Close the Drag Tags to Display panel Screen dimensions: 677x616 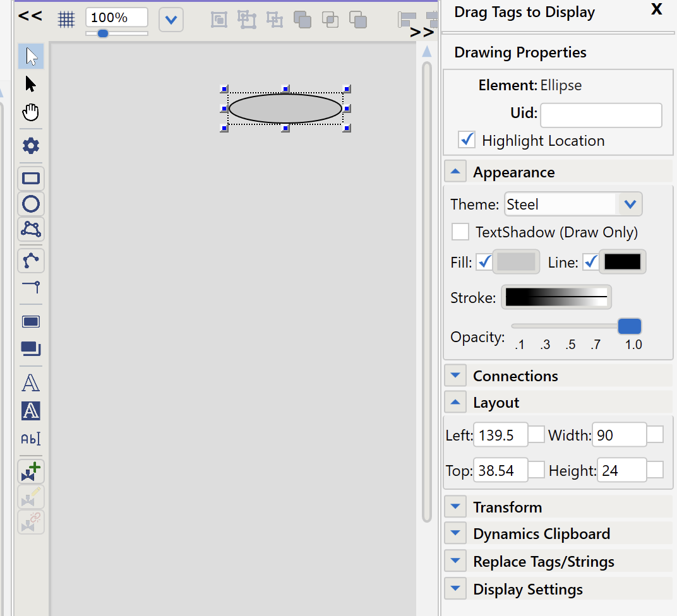click(657, 9)
